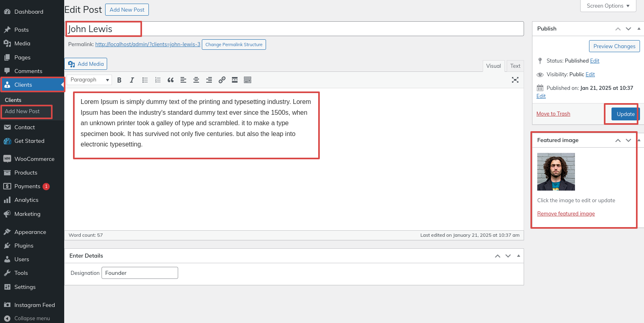This screenshot has height=323, width=644.
Task: Click Change Permalink Structure button
Action: [234, 45]
